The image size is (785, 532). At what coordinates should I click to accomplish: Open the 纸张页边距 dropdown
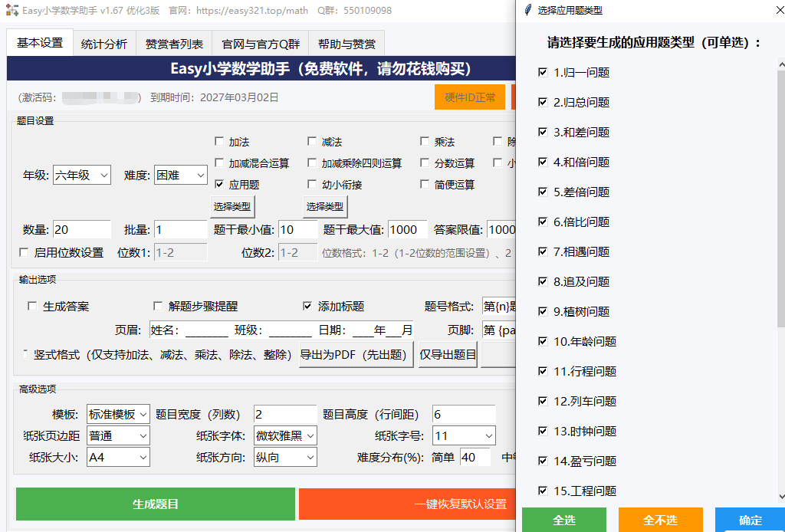click(x=118, y=436)
